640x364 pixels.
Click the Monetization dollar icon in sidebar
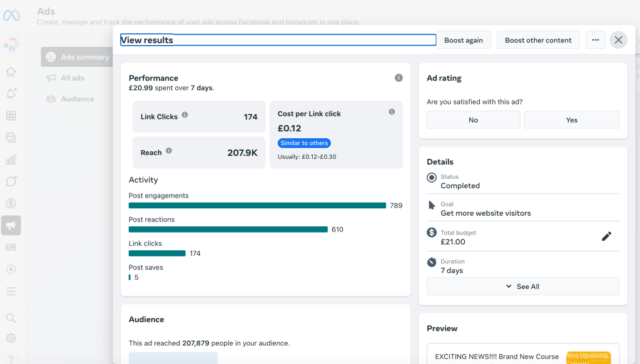point(11,203)
